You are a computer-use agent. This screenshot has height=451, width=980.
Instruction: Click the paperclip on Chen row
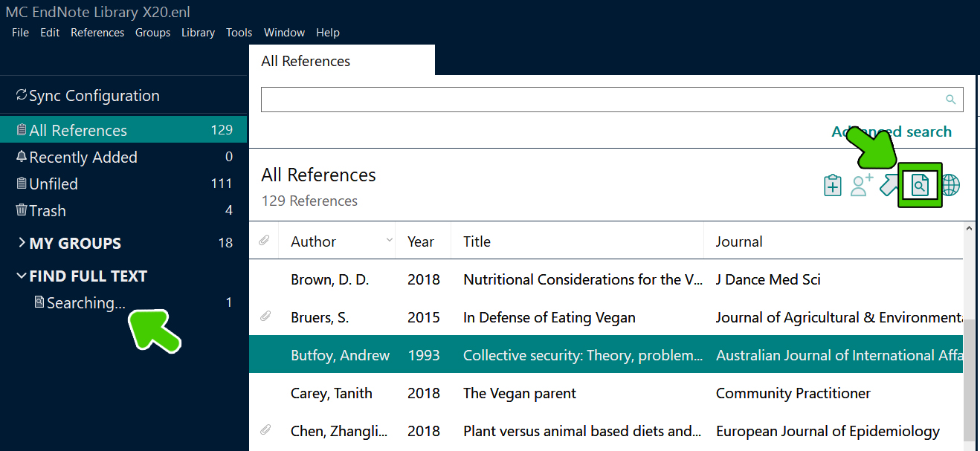click(265, 430)
